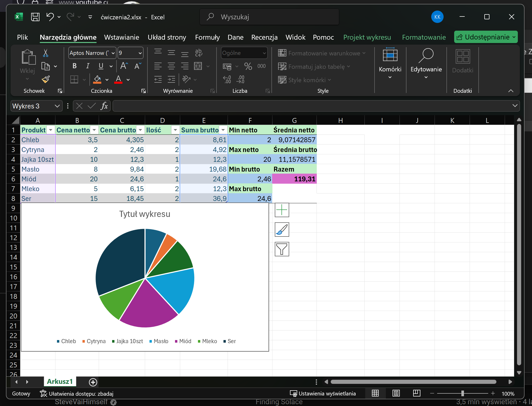Image resolution: width=532 pixels, height=406 pixels.
Task: Open chart styles paintbrush button
Action: coord(282,230)
